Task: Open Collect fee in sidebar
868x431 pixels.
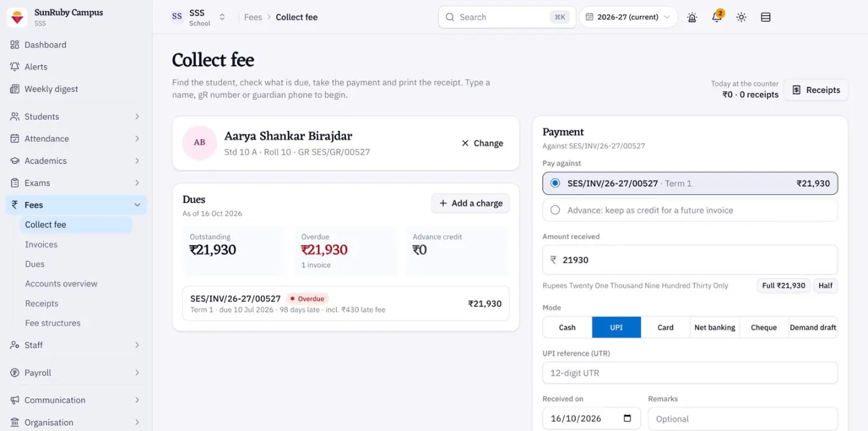Action: tap(75, 224)
